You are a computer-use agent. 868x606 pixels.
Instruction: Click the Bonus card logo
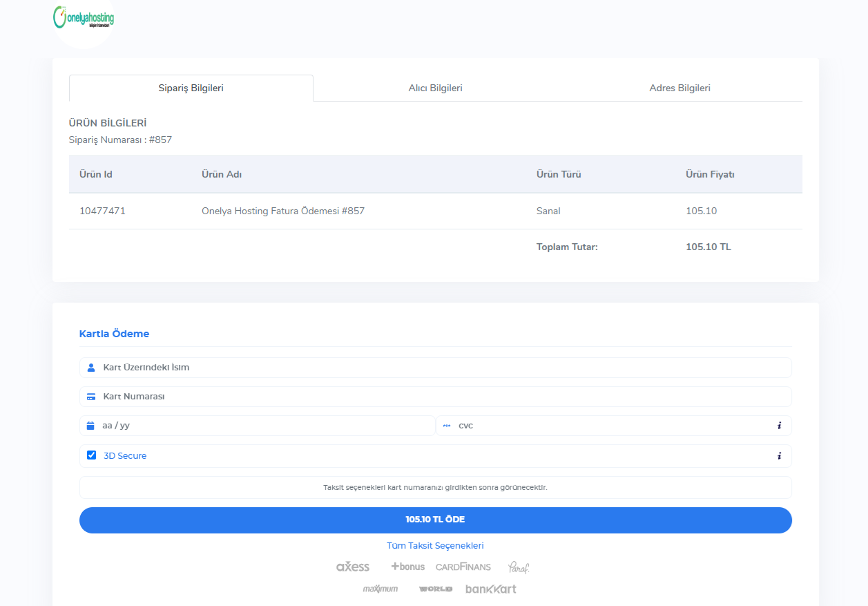click(407, 567)
